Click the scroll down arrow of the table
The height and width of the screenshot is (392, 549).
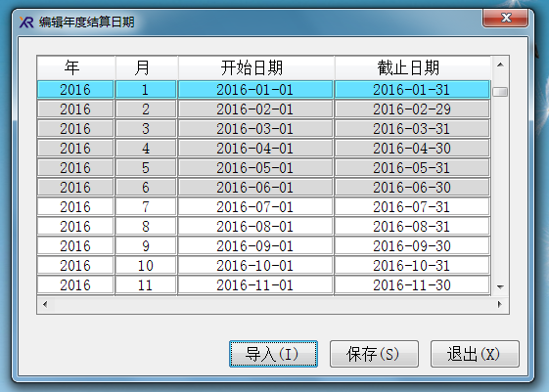tap(500, 286)
